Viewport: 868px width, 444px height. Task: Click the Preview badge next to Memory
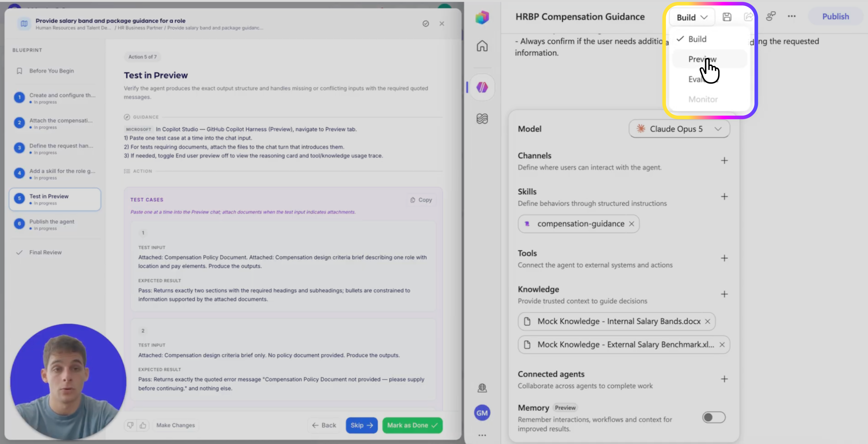[565, 408]
